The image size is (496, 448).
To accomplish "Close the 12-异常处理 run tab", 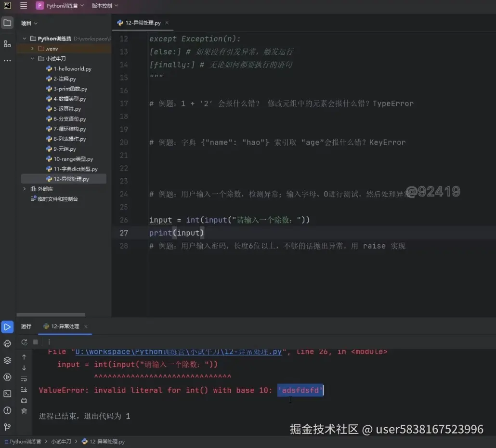I will (86, 326).
